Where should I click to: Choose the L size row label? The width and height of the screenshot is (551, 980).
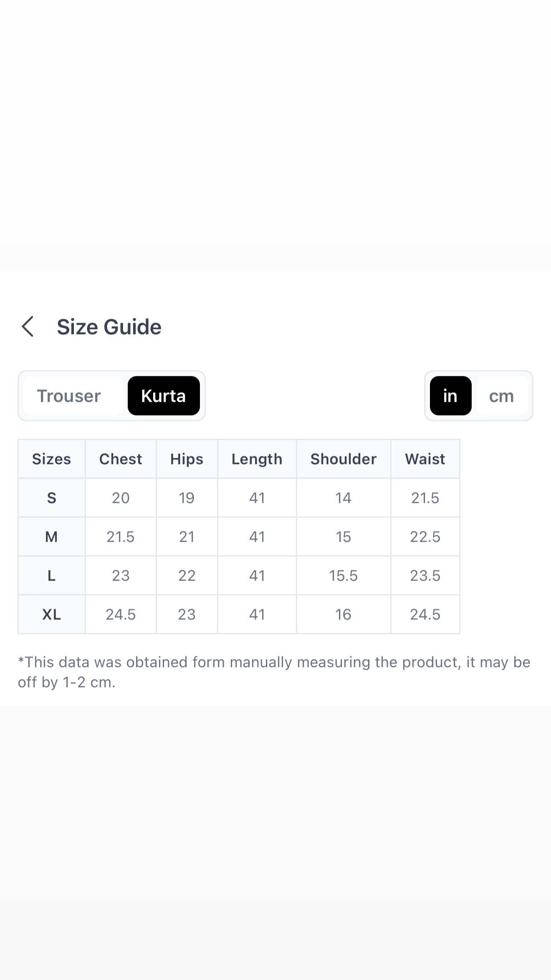[x=51, y=575]
